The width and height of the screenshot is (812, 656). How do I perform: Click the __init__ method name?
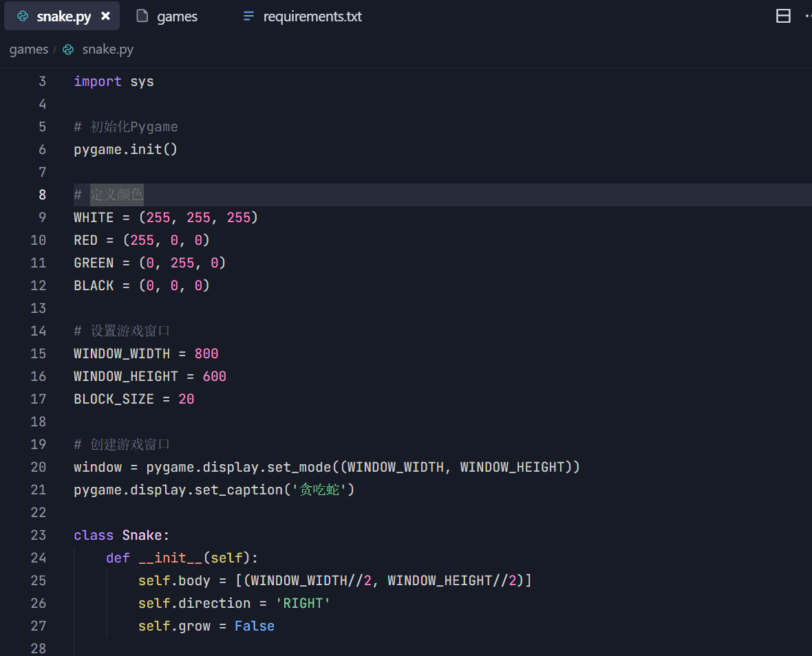171,558
